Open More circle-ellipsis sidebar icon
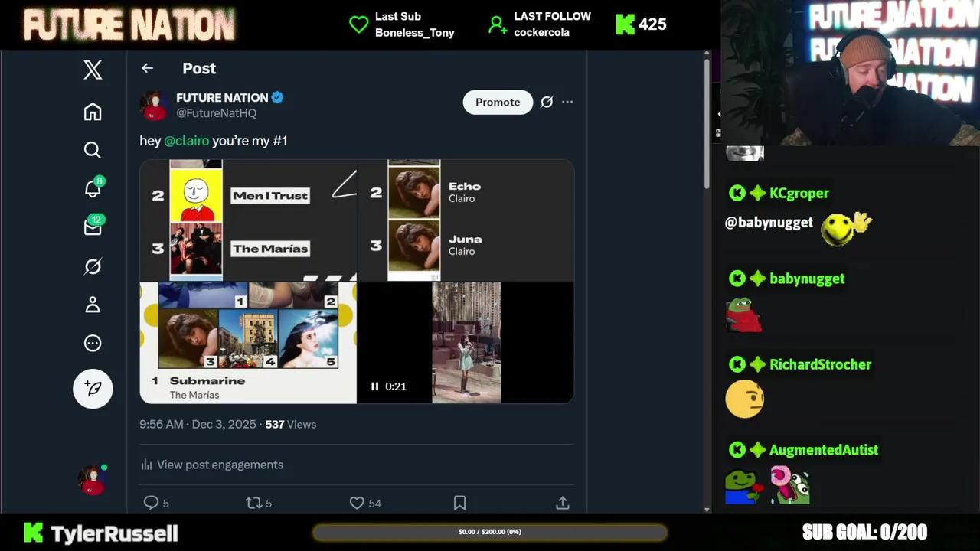 (93, 343)
